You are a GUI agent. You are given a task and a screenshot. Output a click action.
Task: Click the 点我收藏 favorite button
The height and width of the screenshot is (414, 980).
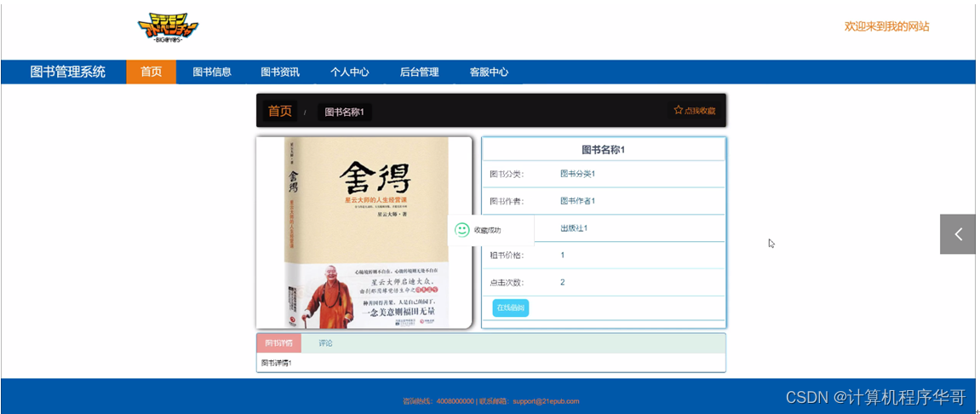(x=695, y=111)
